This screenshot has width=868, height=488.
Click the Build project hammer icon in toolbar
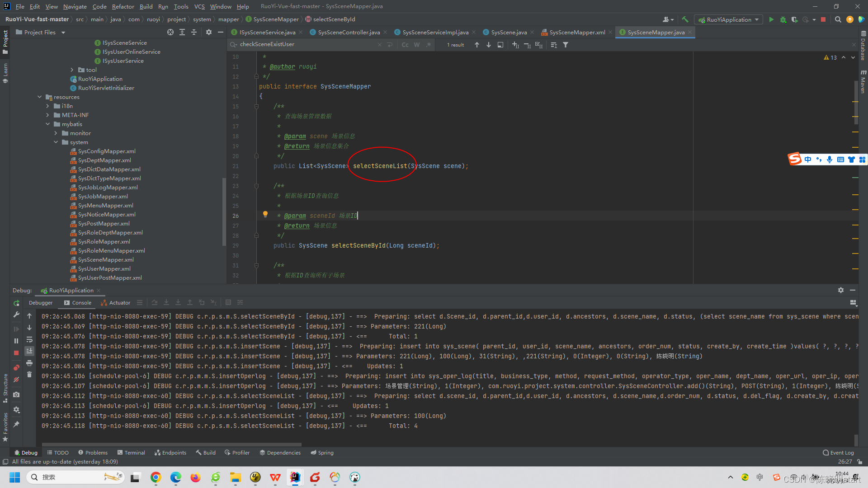point(685,19)
